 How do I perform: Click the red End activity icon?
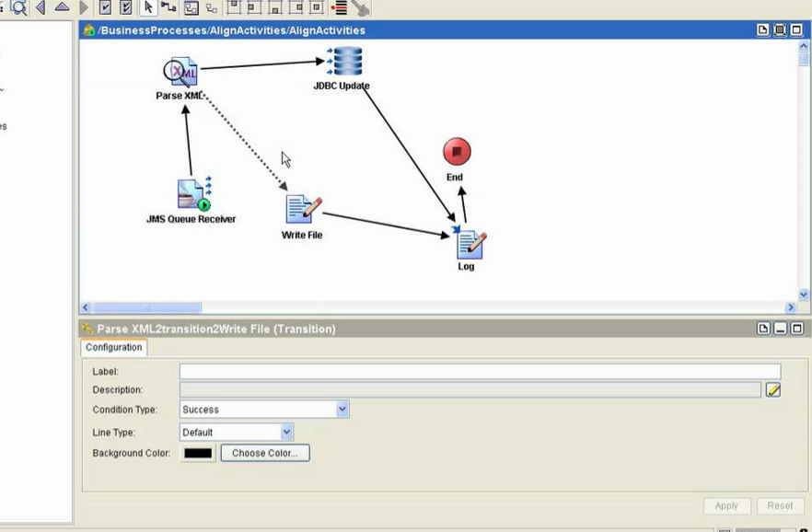tap(457, 152)
